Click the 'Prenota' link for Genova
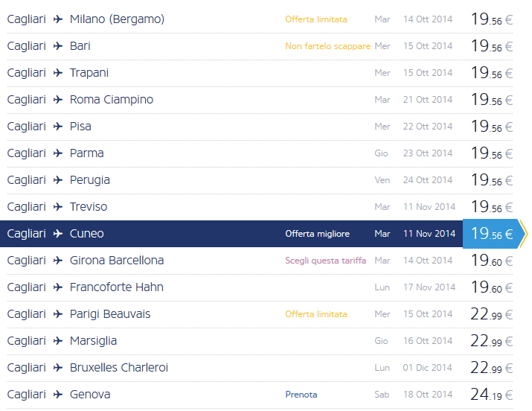The image size is (532, 411). (x=301, y=395)
